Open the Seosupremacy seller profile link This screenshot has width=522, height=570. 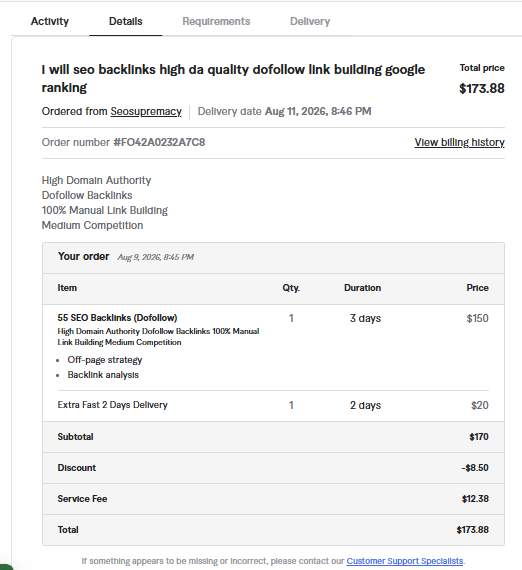[x=146, y=111]
